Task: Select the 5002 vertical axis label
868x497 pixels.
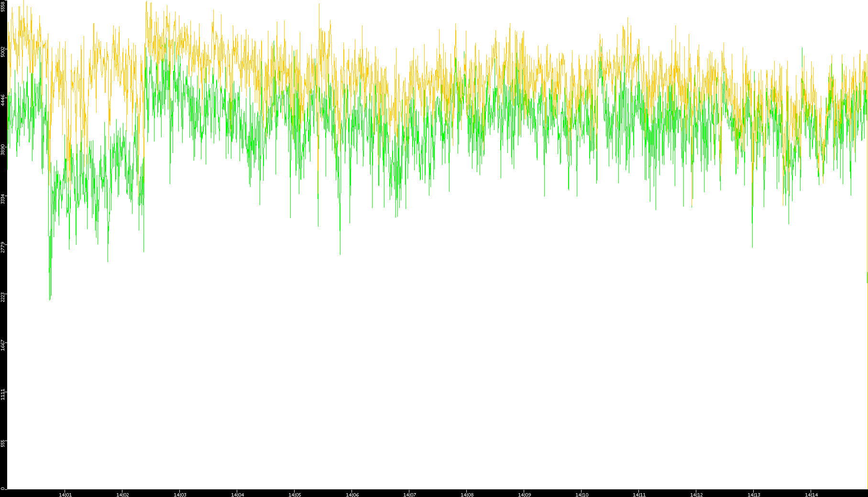Action: [x=3, y=52]
